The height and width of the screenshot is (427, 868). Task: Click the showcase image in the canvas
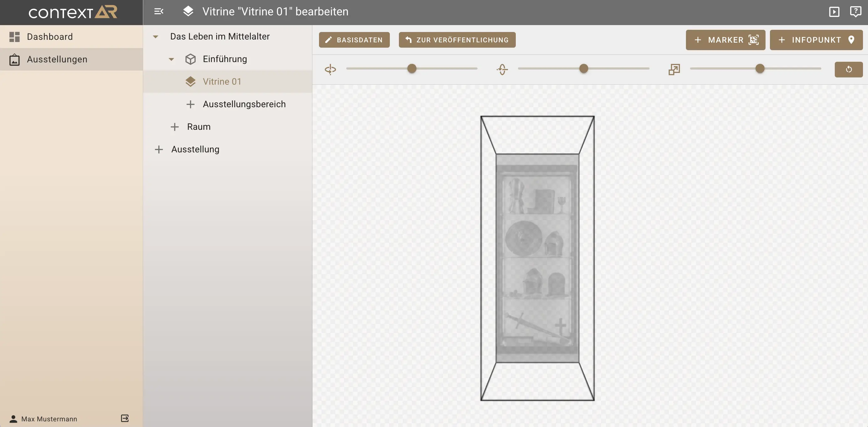537,258
